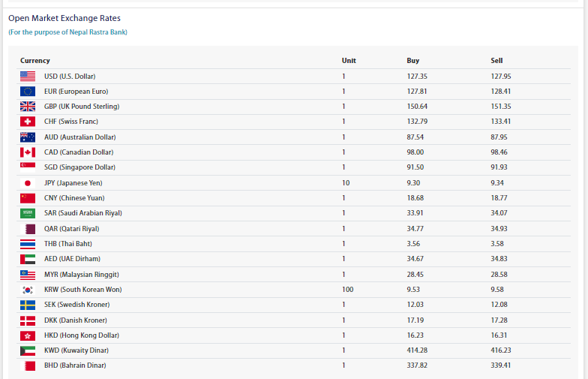Click the Kuwait flag icon
The width and height of the screenshot is (588, 379).
click(x=28, y=350)
